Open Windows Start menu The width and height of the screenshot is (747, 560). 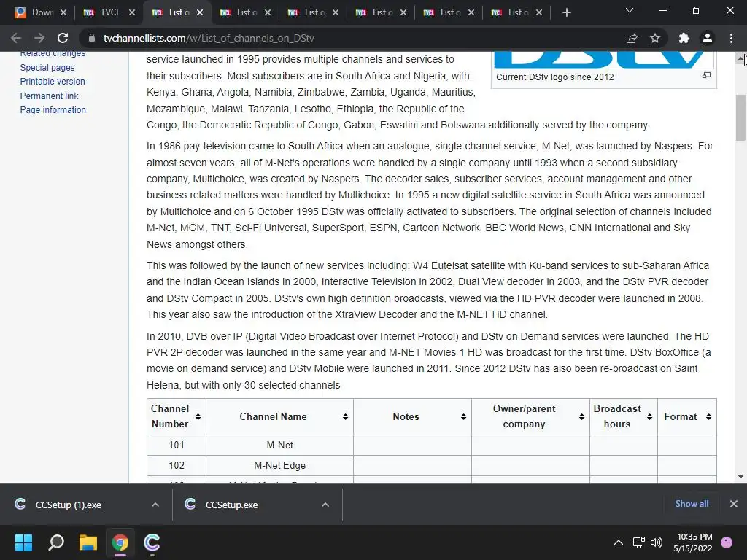click(23, 542)
